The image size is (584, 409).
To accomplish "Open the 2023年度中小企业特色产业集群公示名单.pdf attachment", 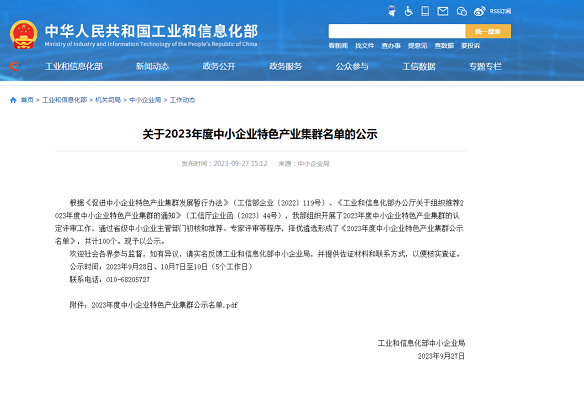I will 164,305.
